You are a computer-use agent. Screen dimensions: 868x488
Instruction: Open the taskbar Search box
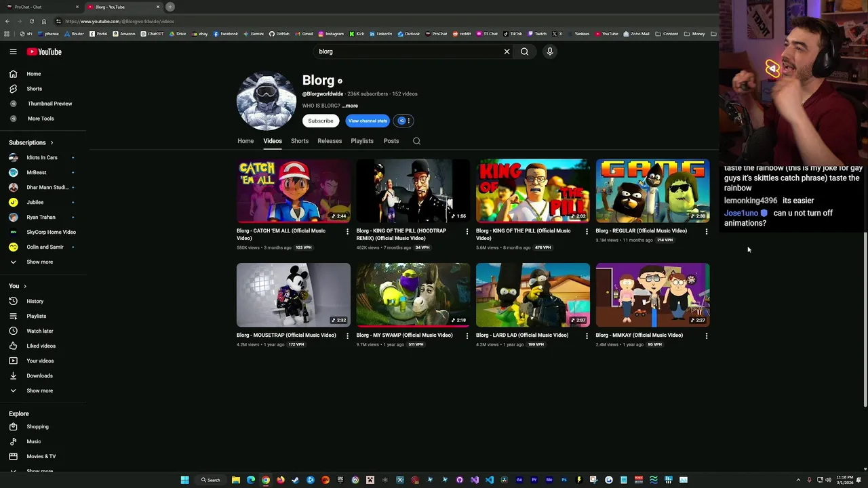pos(210,480)
